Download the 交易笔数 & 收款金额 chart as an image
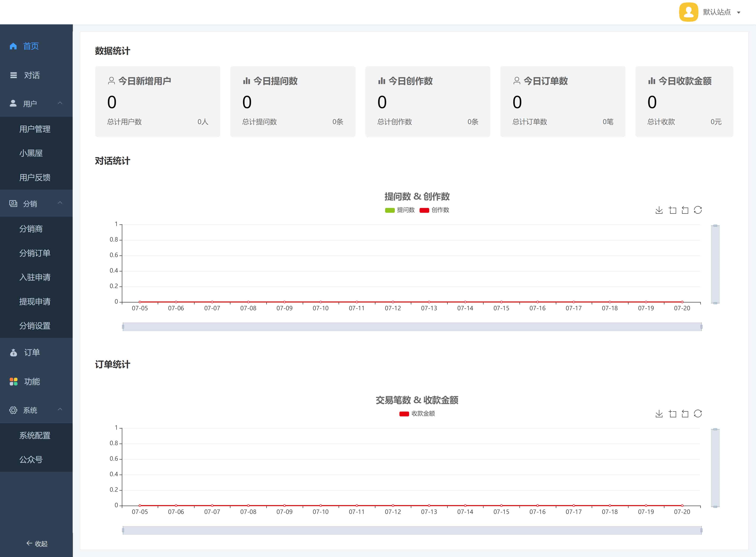756x557 pixels. pyautogui.click(x=659, y=414)
